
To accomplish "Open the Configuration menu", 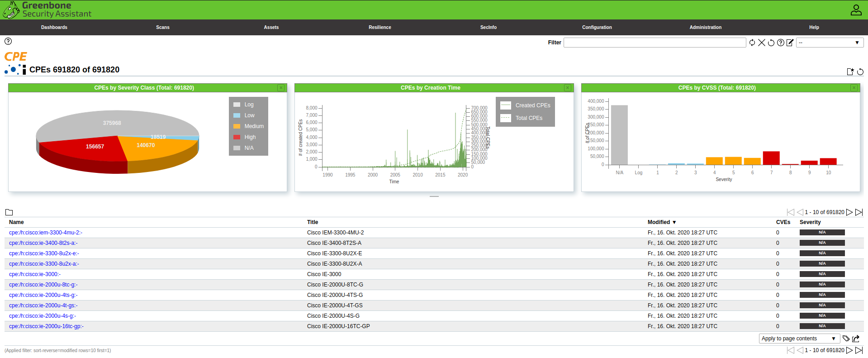I will point(597,27).
